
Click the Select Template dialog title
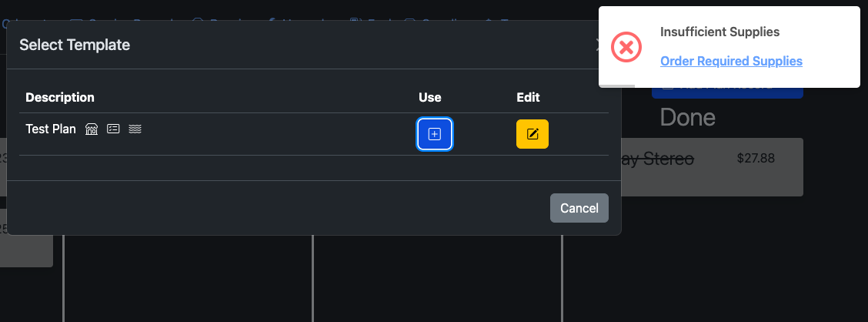pos(75,45)
